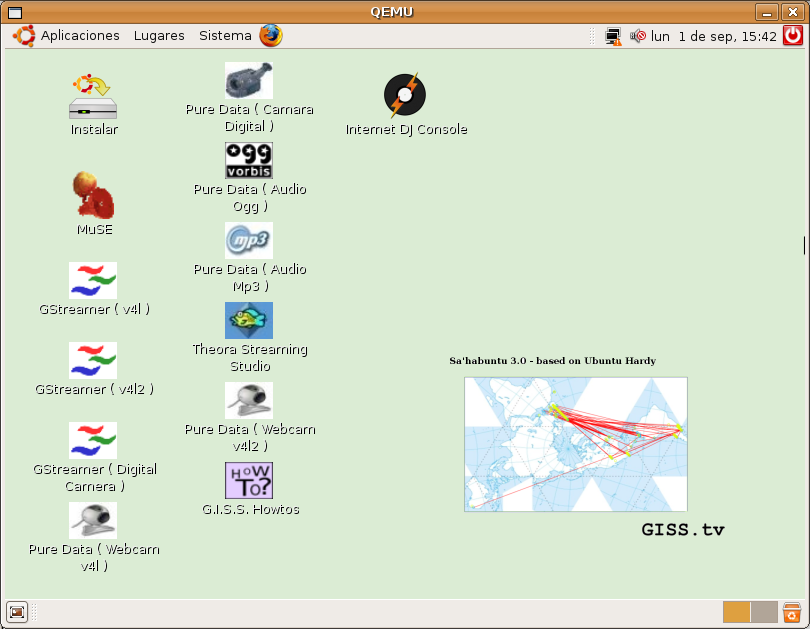Click the Ubuntu logo in the panel
The width and height of the screenshot is (810, 629).
(x=24, y=36)
